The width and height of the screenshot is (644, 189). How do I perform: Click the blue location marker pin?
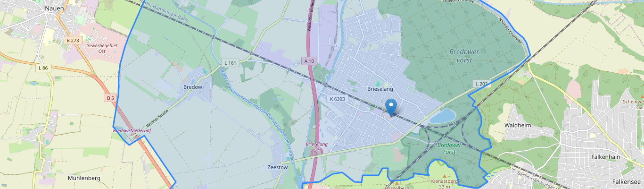391,108
